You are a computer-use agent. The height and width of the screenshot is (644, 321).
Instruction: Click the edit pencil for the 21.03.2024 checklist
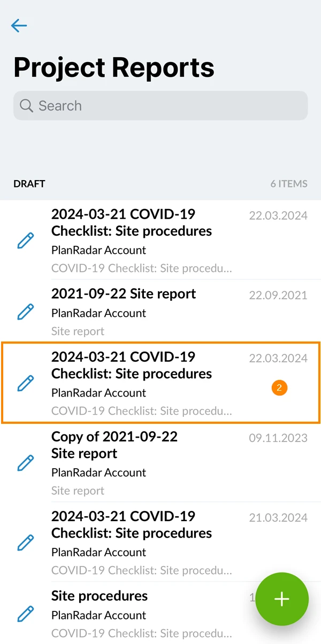click(26, 542)
